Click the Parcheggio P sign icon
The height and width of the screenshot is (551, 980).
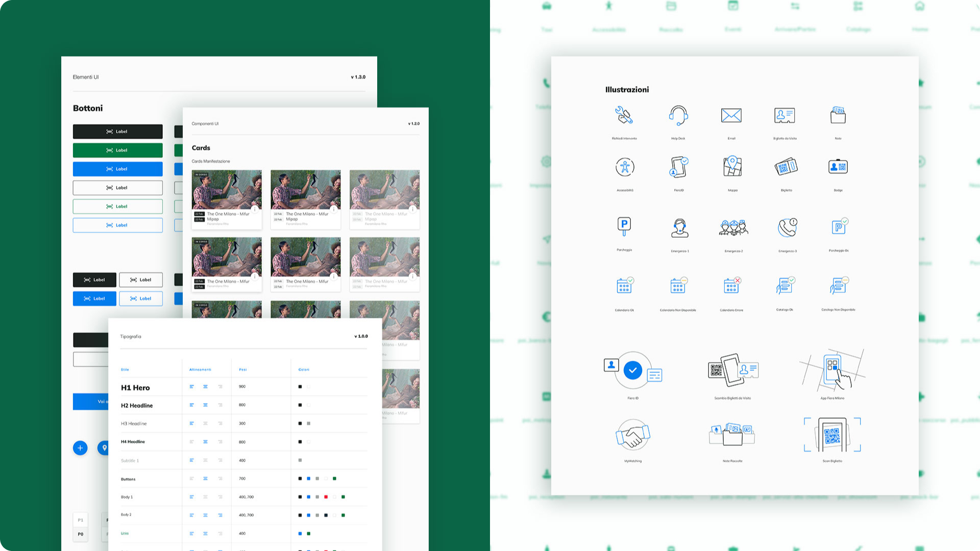(624, 226)
